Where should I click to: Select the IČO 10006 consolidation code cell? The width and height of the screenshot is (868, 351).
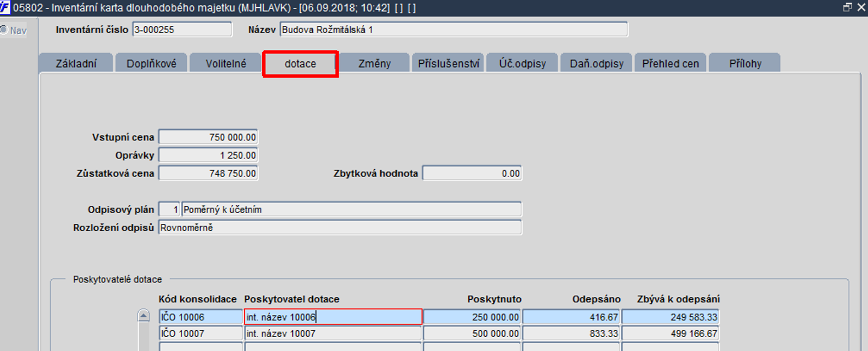[x=201, y=317]
